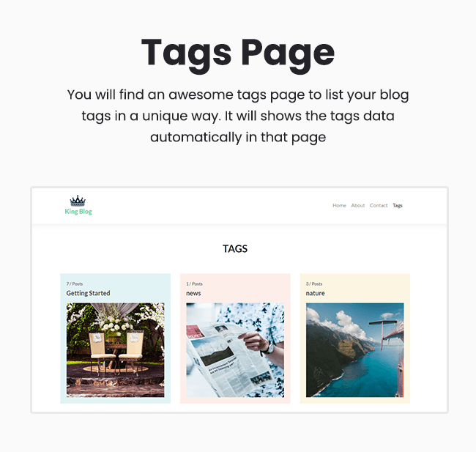This screenshot has height=452, width=476.
Task: Click the coastal cliffs thumbnail image
Action: 355,350
